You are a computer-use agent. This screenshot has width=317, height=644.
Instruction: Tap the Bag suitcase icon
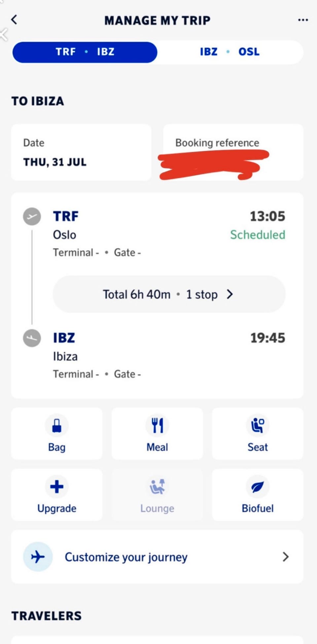[x=57, y=425]
